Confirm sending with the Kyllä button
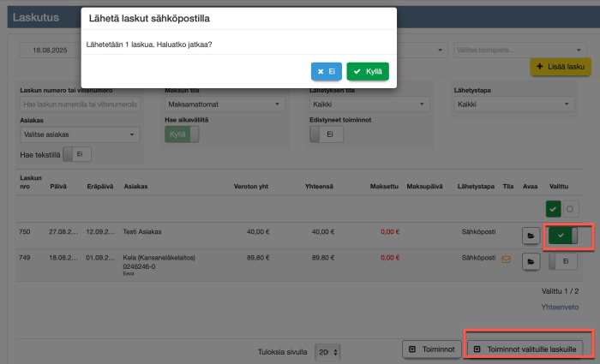The image size is (600, 364). [x=368, y=71]
